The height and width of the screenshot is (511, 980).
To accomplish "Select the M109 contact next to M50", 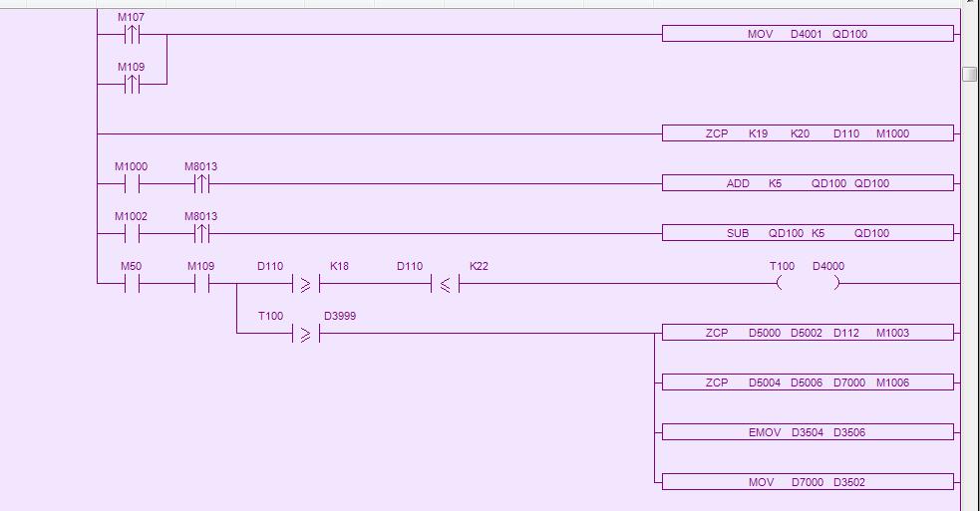I will (201, 284).
